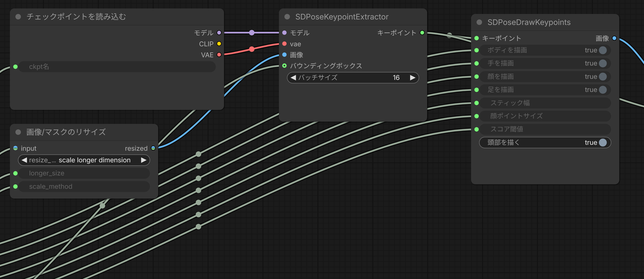Click the 足を描画 input socket
The image size is (644, 279).
tap(477, 90)
